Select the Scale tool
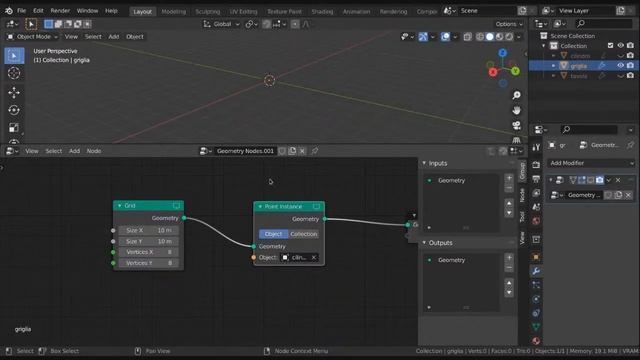The image size is (640, 360). (x=14, y=128)
